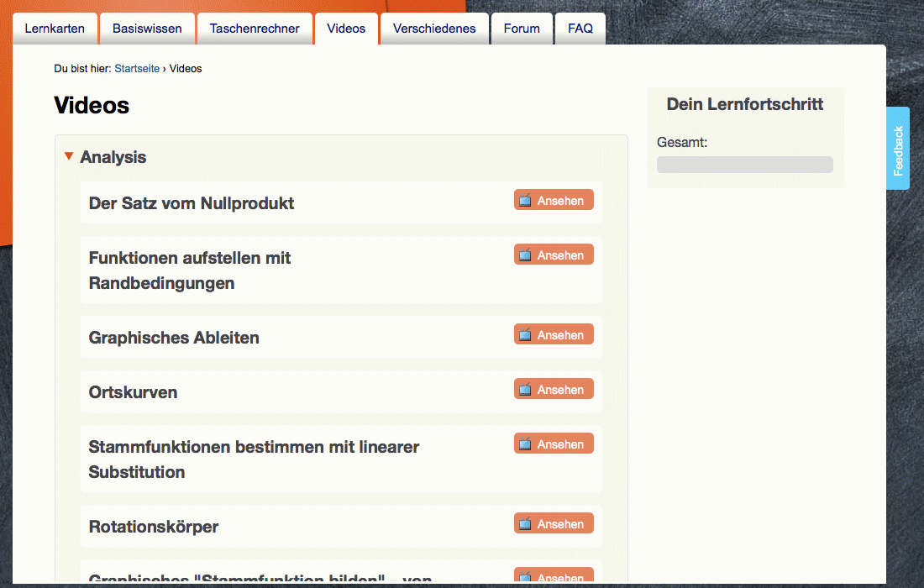The image size is (924, 588).
Task: Click the title Der Satz vom Nullprodukt
Action: (192, 203)
